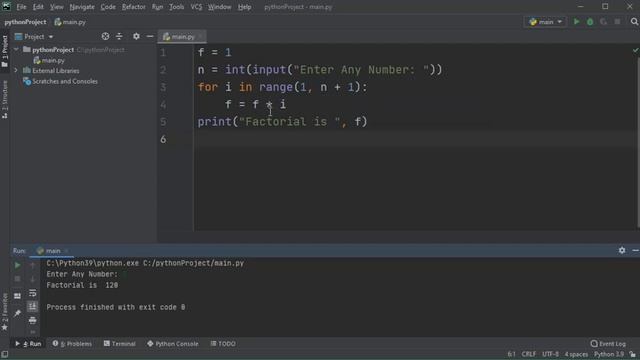Viewport: 640px width, 360px height.
Task: Close the main Run tab
Action: 66,251
